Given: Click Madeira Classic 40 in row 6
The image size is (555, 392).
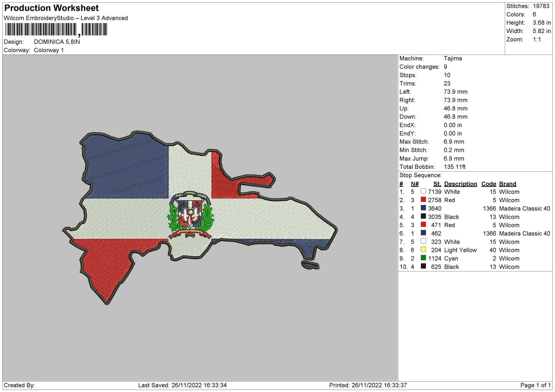Looking at the screenshot, I should click(525, 233).
